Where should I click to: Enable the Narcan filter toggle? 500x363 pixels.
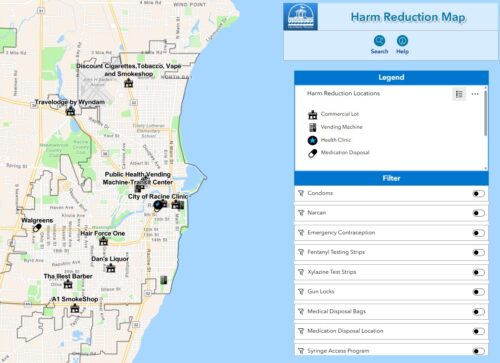click(479, 213)
